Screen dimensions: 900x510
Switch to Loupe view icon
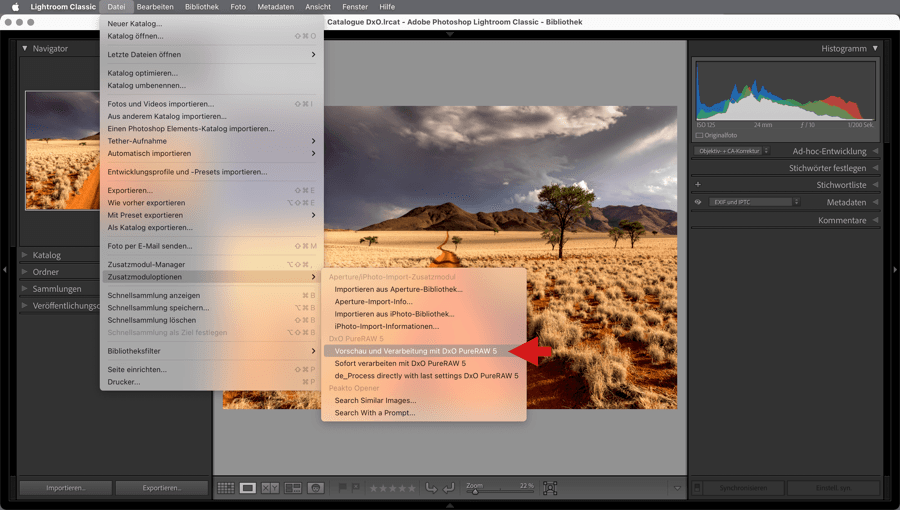pyautogui.click(x=248, y=488)
